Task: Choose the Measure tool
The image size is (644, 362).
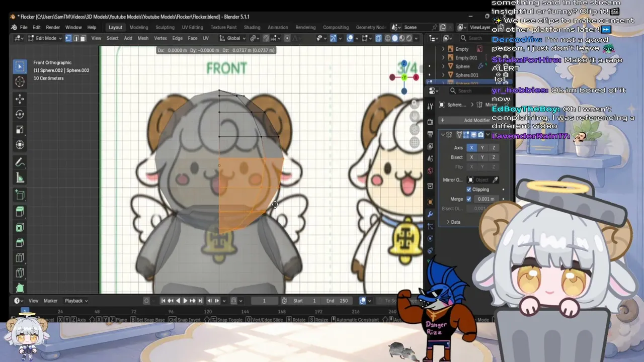Action: pos(20,177)
